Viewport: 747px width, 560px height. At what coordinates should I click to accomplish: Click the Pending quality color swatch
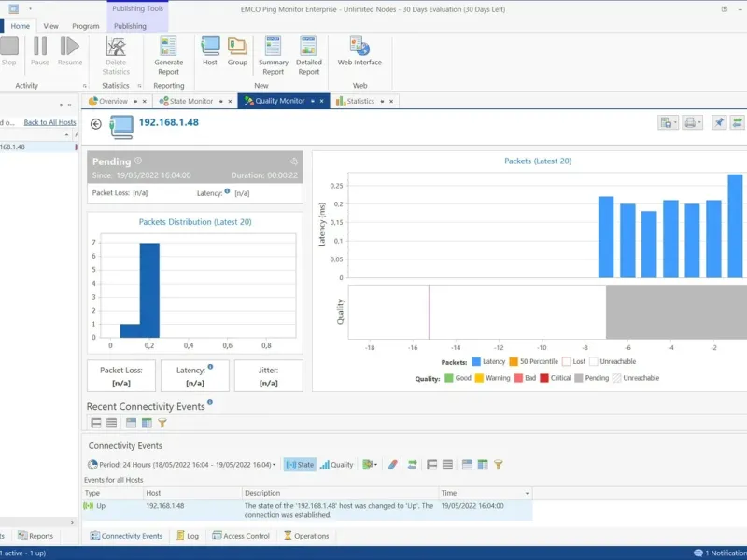point(579,378)
